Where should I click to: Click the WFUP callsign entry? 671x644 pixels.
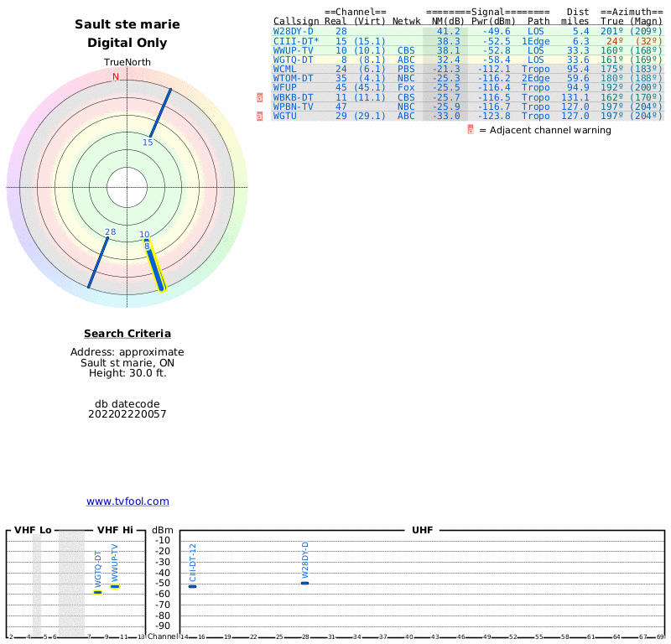coord(285,87)
